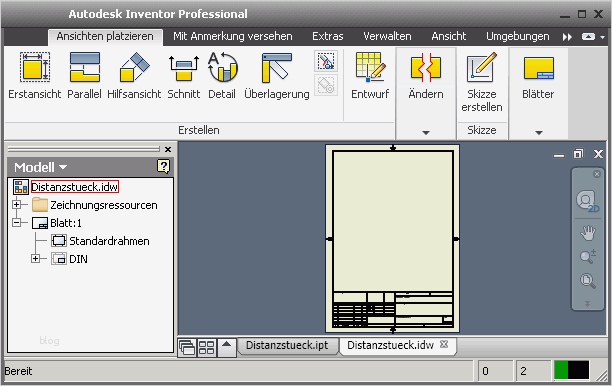Activate the 2D navigation wheel
This screenshot has height=386, width=612.
[x=587, y=201]
